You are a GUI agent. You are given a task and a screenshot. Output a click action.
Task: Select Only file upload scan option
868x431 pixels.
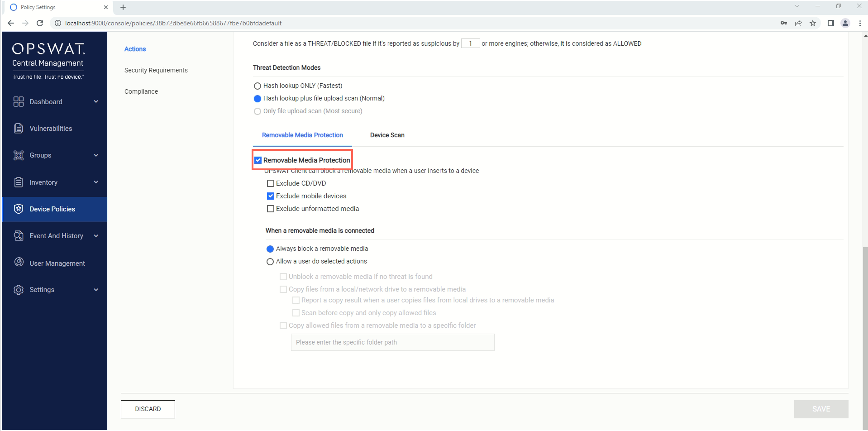[258, 111]
